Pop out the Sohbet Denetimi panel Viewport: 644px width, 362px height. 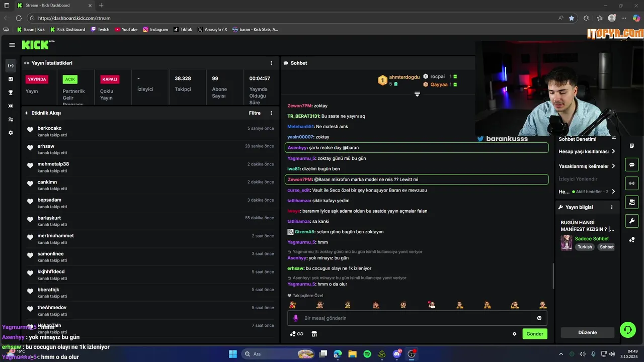pos(613,137)
